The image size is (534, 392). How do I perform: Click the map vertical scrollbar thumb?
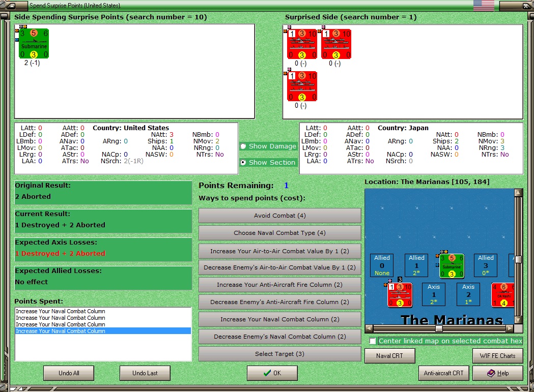(x=518, y=259)
